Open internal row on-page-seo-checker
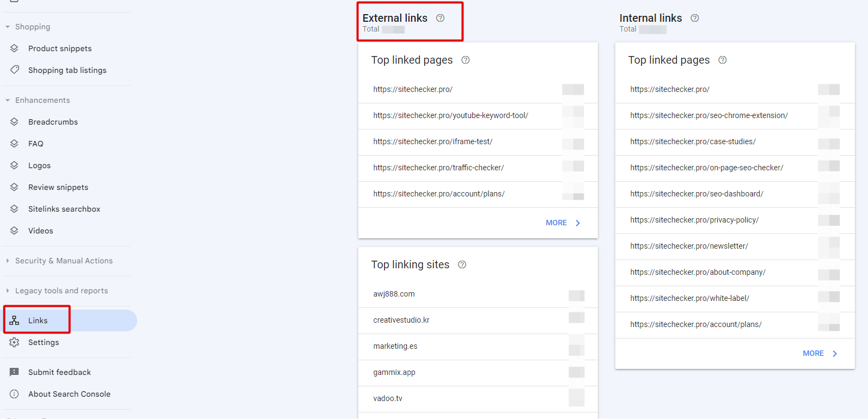The image size is (868, 419). (x=735, y=168)
